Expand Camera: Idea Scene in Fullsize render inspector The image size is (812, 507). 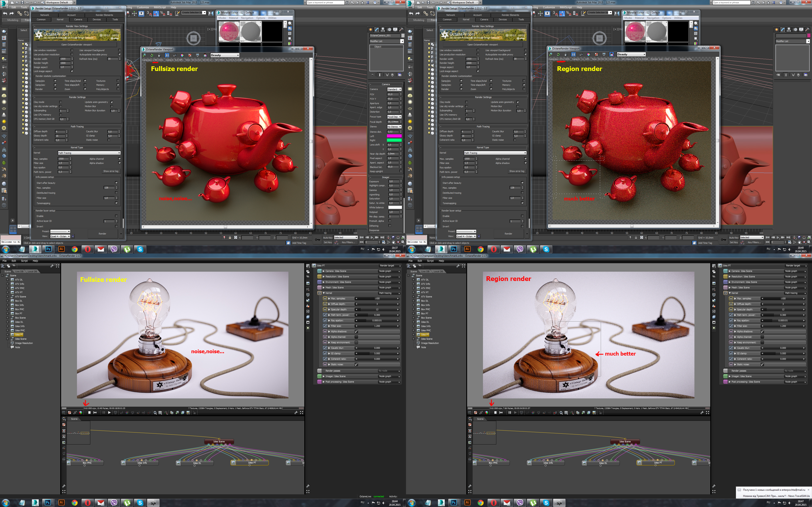(x=324, y=271)
